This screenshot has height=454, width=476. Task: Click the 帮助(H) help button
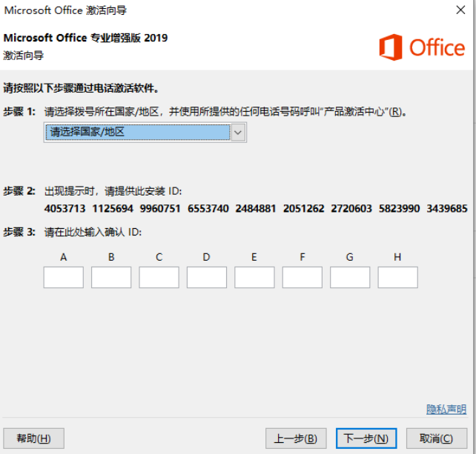(33, 438)
